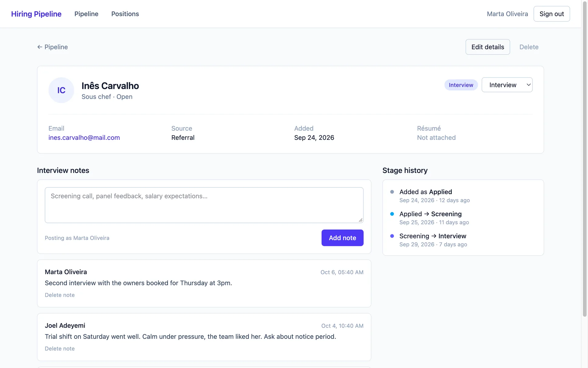Click the 'Referral' source value
The height and width of the screenshot is (368, 588).
coord(183,138)
